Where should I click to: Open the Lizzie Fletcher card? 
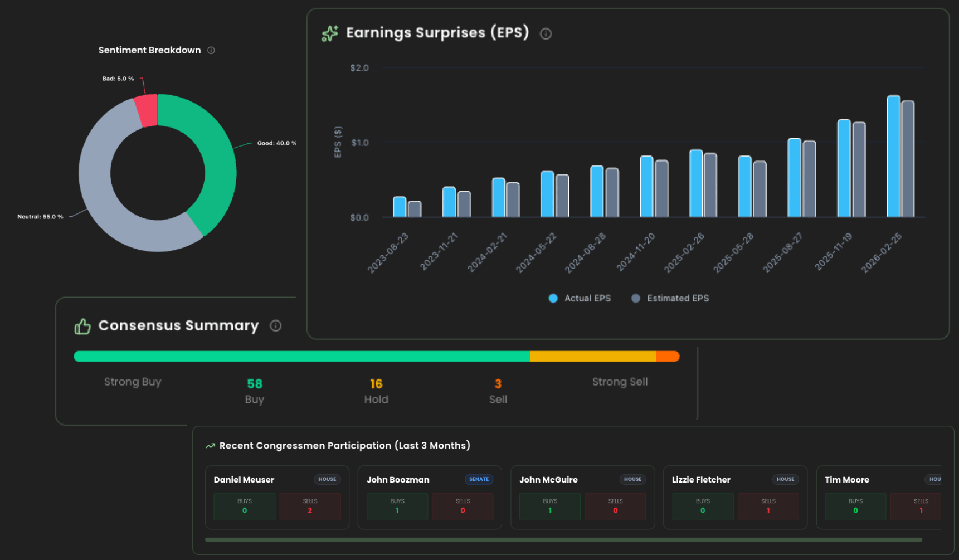pyautogui.click(x=736, y=498)
